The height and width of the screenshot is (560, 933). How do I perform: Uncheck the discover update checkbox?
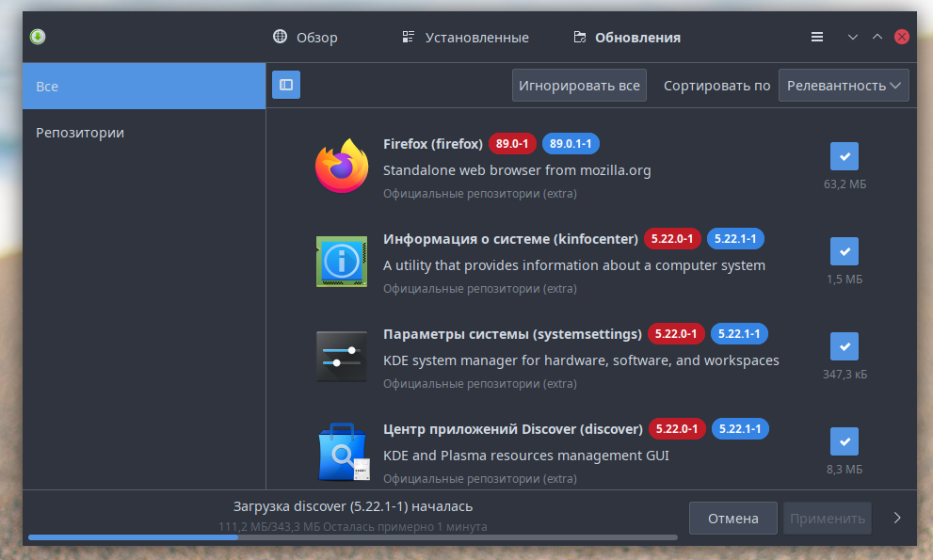point(845,441)
